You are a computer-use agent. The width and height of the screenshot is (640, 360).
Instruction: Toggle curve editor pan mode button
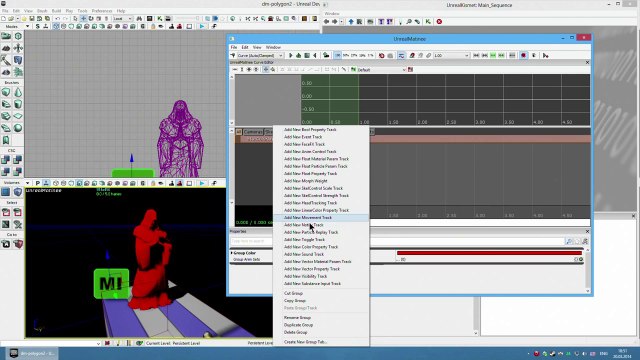[266, 70]
